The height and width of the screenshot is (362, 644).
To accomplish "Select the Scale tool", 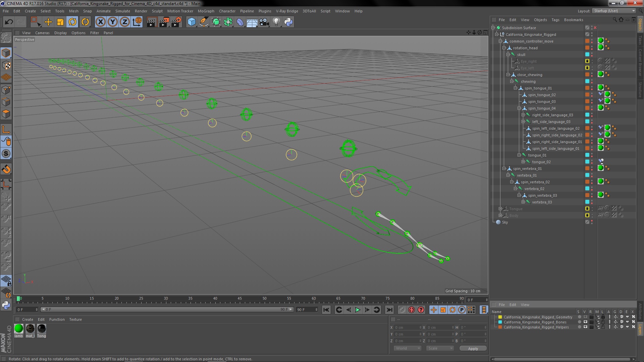I will click(x=60, y=22).
